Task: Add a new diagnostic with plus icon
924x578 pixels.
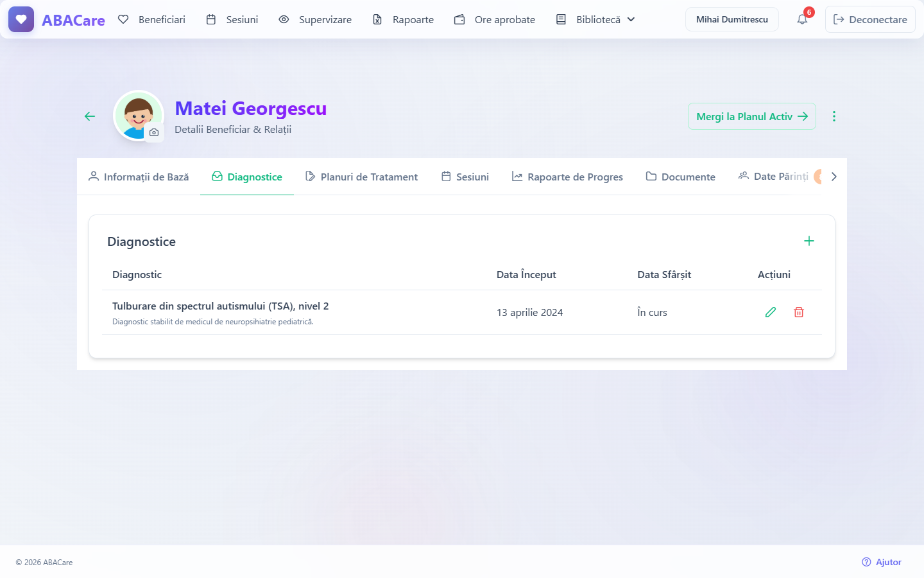Action: click(x=809, y=241)
